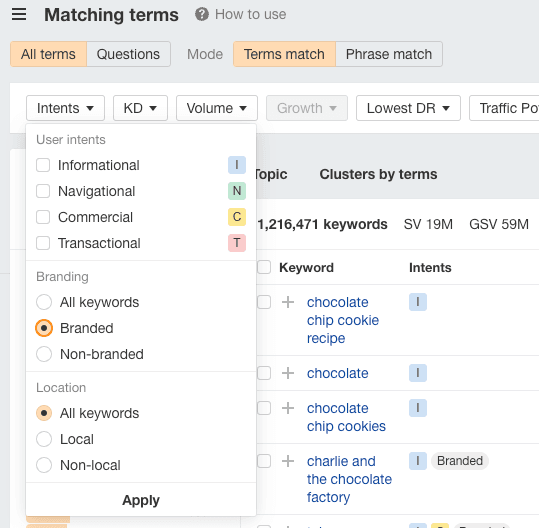Viewport: 539px width, 528px height.
Task: Click plus icon beside charlie and the chocolate factory
Action: (x=288, y=461)
